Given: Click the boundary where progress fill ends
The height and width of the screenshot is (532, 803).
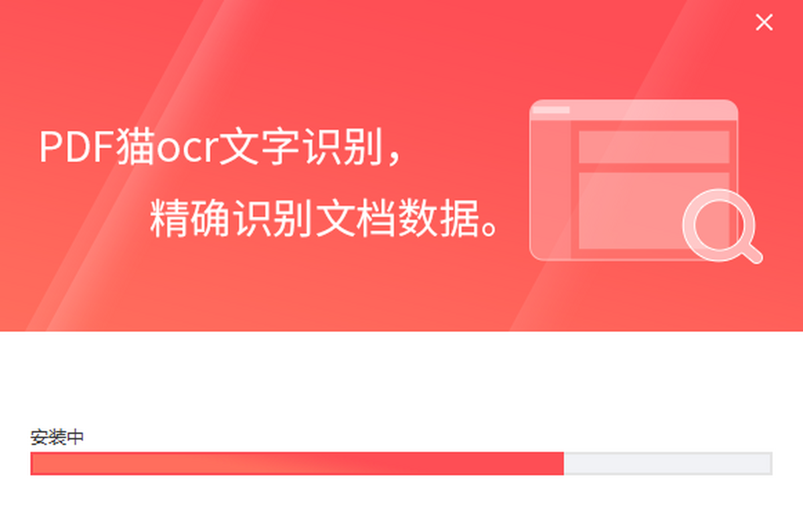Looking at the screenshot, I should 564,463.
